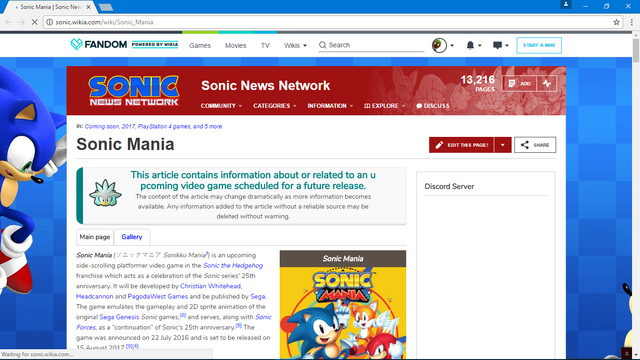Click the user avatar icon
640x360 pixels.
[x=439, y=45]
